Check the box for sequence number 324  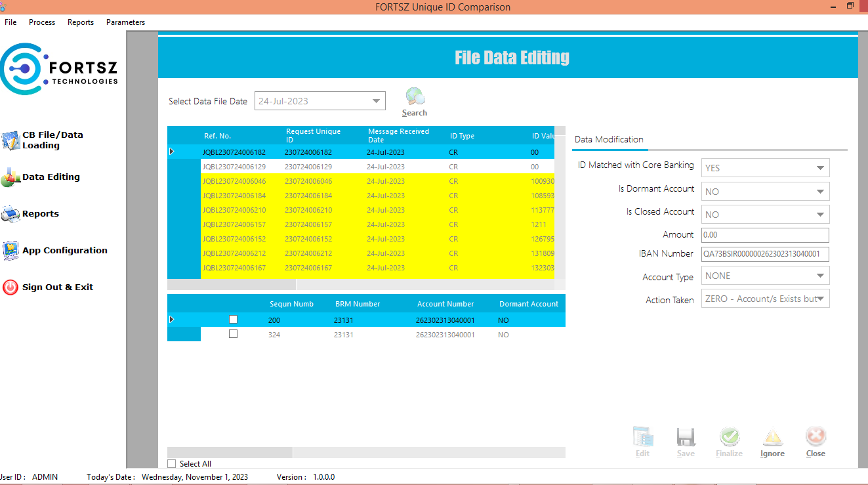(233, 334)
